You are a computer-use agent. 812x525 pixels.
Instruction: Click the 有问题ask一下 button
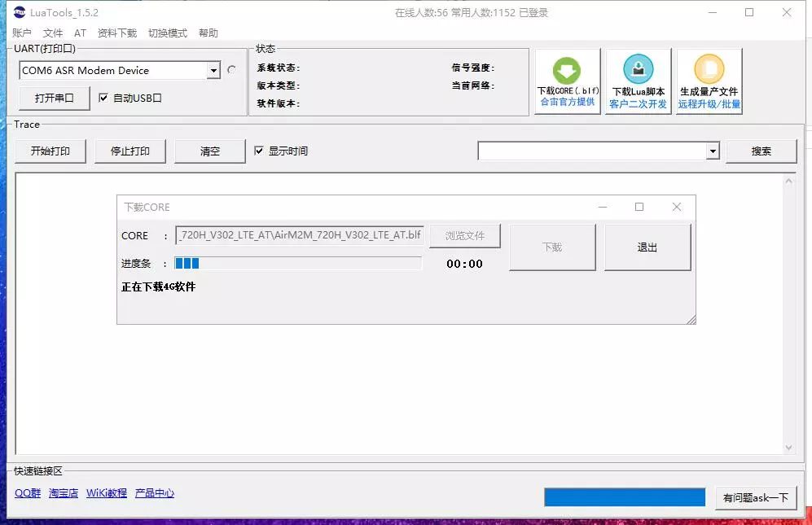(756, 497)
